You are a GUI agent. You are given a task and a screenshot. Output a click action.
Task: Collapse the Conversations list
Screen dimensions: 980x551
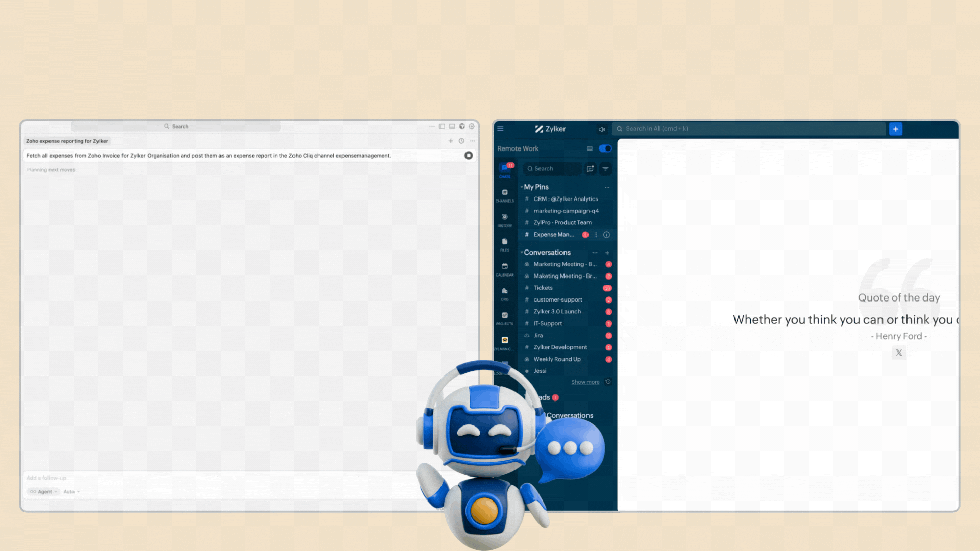click(x=522, y=253)
